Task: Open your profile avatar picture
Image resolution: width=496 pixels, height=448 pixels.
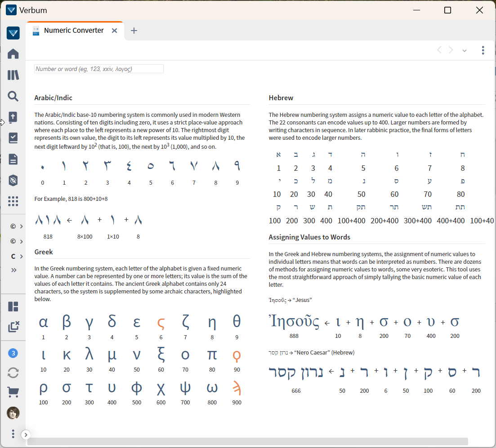Action: (13, 413)
